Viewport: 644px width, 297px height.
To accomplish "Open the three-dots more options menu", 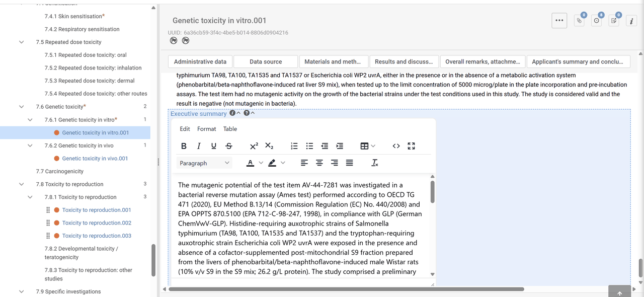I will [559, 21].
